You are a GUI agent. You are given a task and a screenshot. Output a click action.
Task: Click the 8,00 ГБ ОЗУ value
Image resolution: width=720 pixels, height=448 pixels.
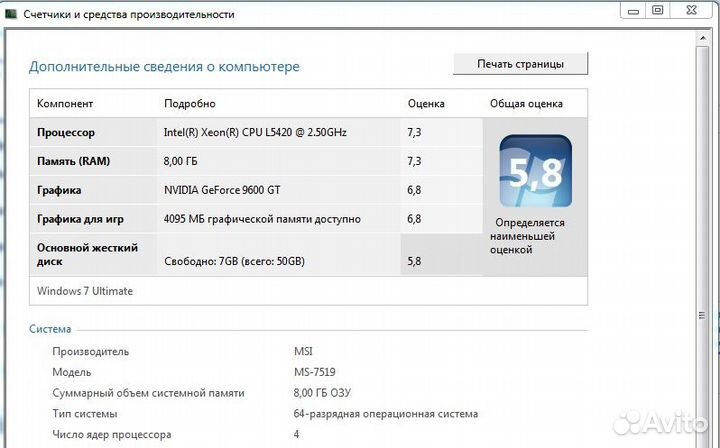[x=322, y=393]
